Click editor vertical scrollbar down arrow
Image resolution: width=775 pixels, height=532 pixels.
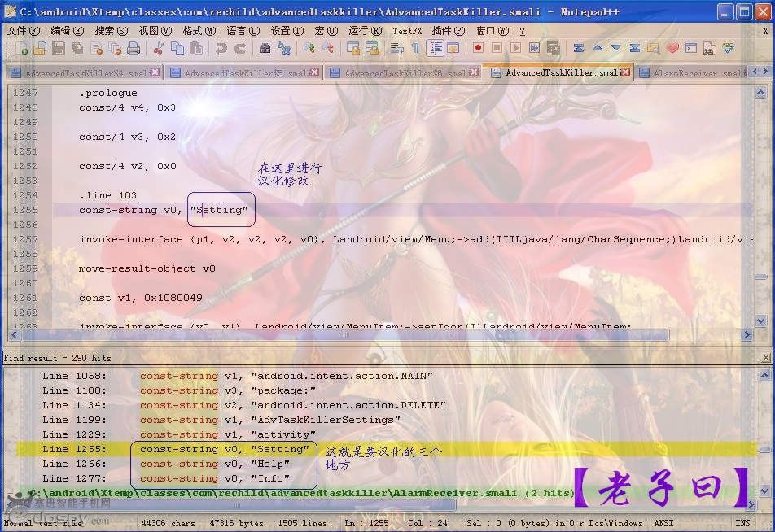point(760,321)
